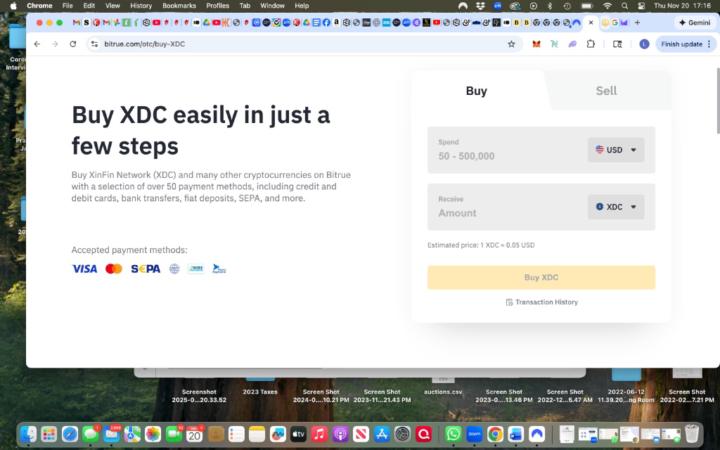Open the Window menu

272,6
